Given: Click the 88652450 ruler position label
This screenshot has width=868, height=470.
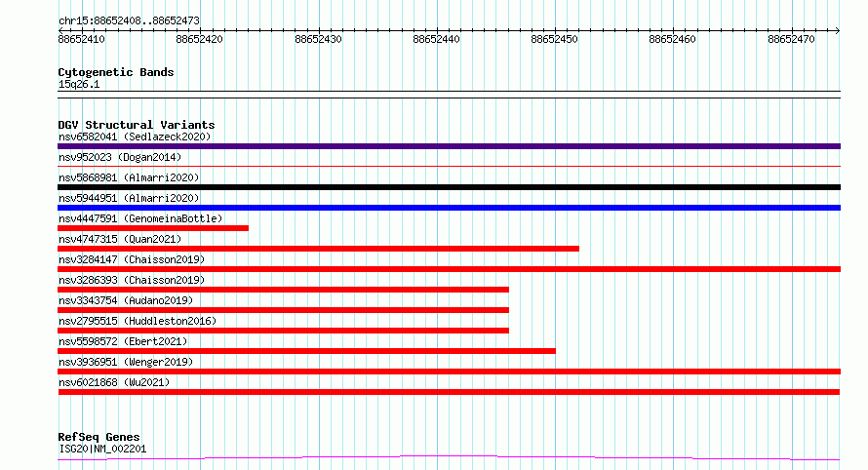Looking at the screenshot, I should click(554, 39).
